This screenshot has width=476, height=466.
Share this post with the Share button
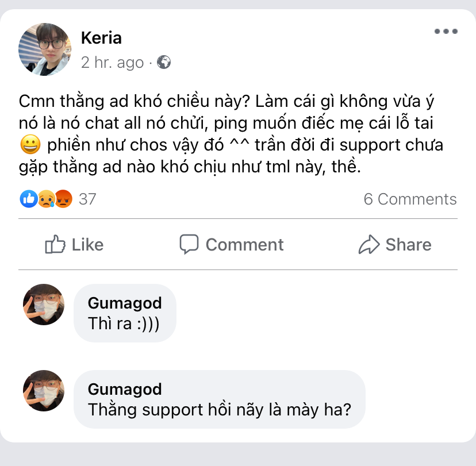394,245
